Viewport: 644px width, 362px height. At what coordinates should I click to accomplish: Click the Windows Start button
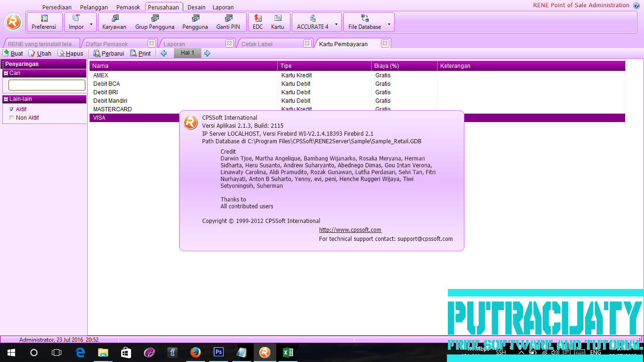[11, 353]
